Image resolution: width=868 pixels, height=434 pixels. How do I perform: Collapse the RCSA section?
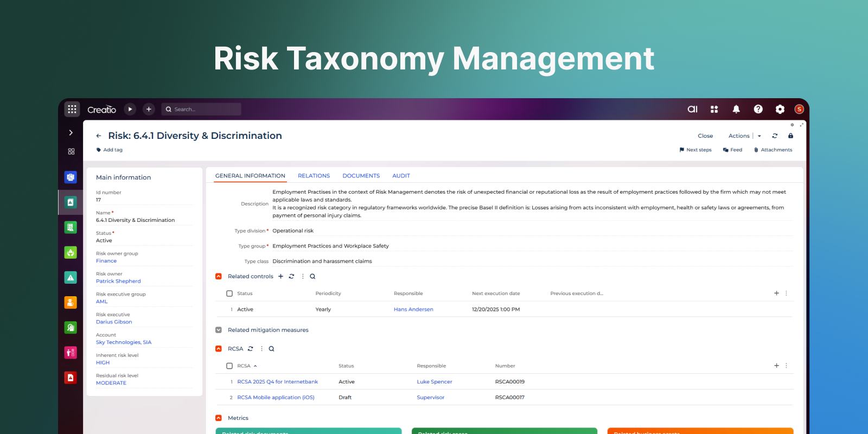pyautogui.click(x=219, y=349)
